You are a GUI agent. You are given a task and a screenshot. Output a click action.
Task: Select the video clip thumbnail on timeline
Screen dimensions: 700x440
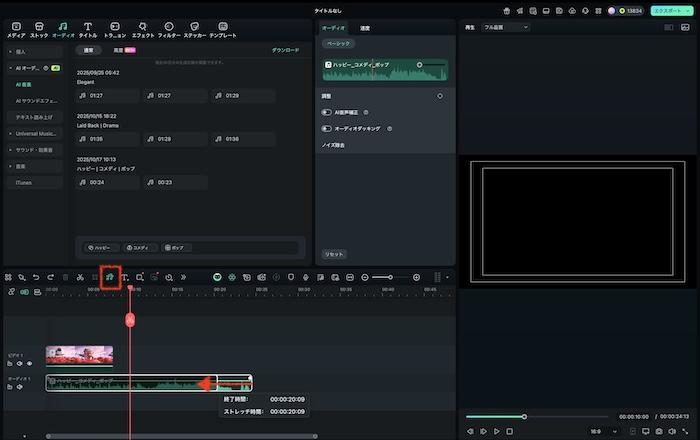coord(79,355)
